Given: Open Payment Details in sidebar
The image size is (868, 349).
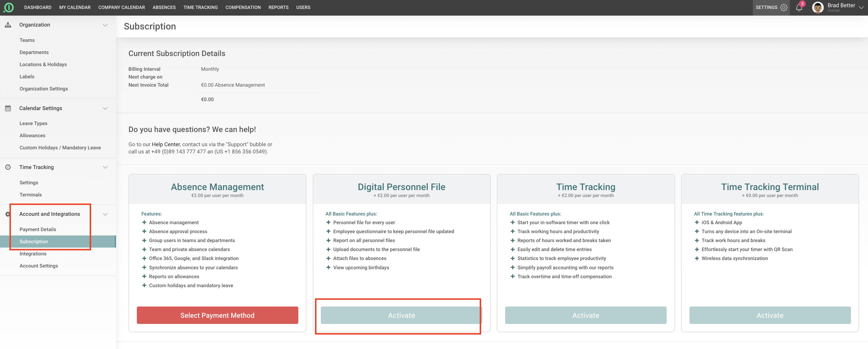Looking at the screenshot, I should point(38,229).
